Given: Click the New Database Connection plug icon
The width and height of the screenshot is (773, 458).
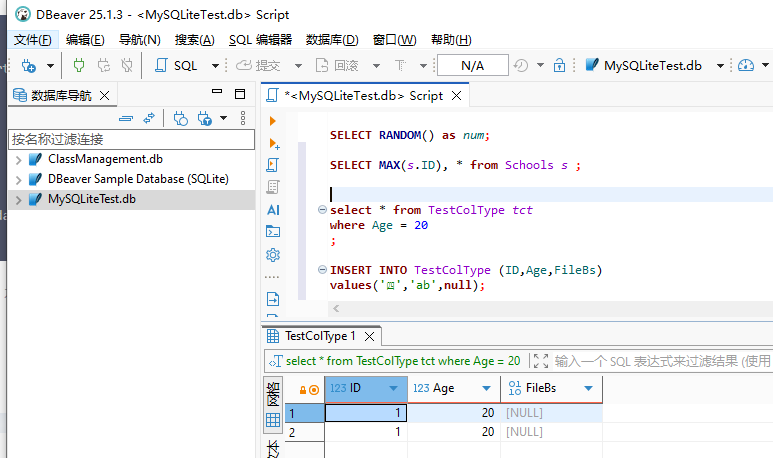Looking at the screenshot, I should click(29, 66).
